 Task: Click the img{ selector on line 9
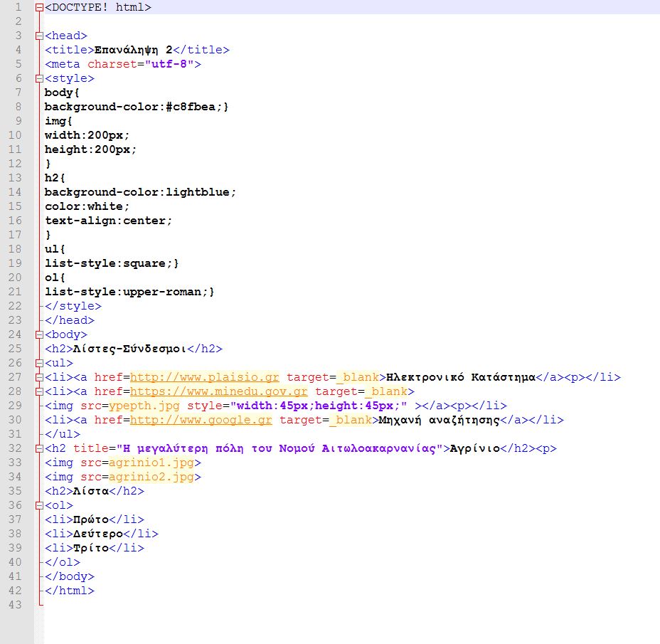click(x=58, y=121)
